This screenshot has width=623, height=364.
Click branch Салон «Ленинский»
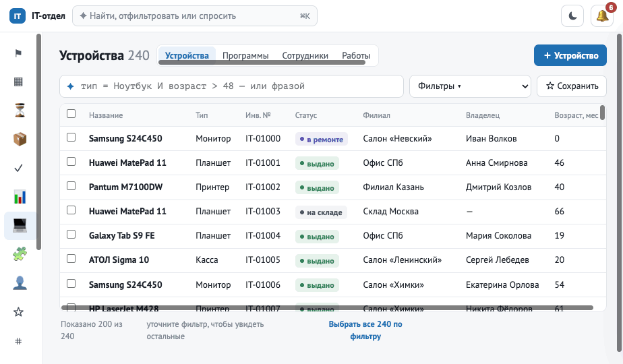point(402,260)
